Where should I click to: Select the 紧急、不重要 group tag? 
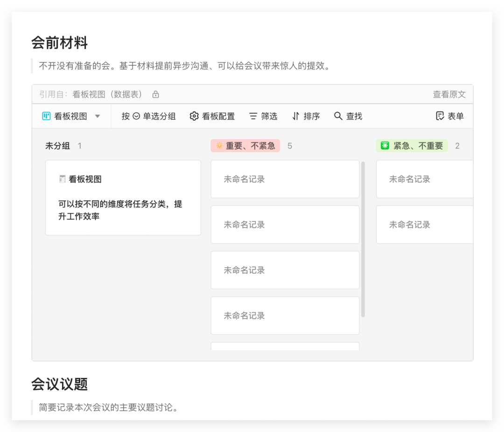(412, 146)
